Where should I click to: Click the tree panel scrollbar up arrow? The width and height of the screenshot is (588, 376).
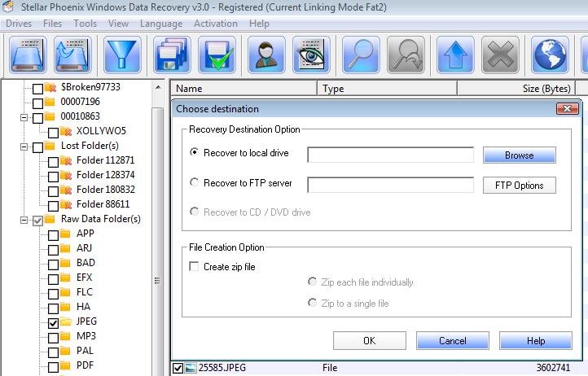[x=158, y=87]
